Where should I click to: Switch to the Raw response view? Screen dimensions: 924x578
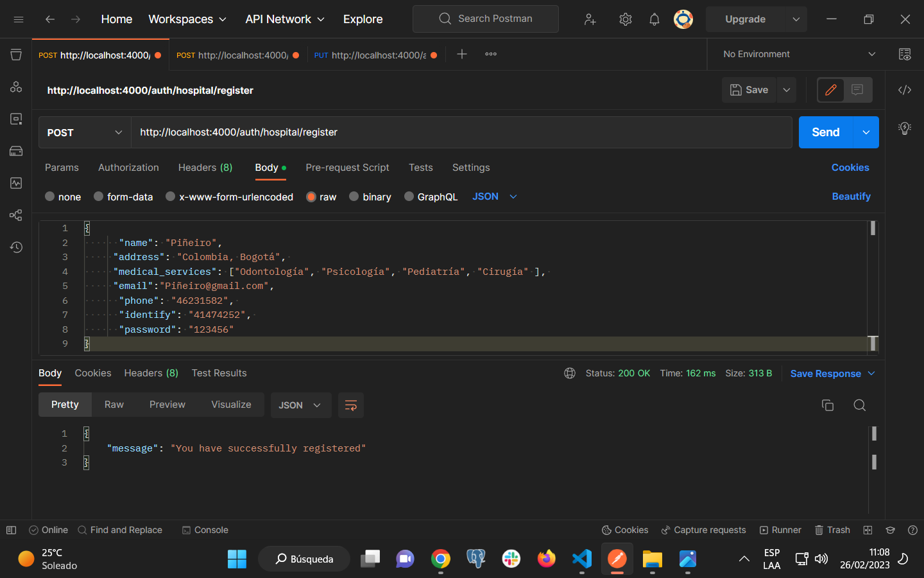pyautogui.click(x=114, y=405)
